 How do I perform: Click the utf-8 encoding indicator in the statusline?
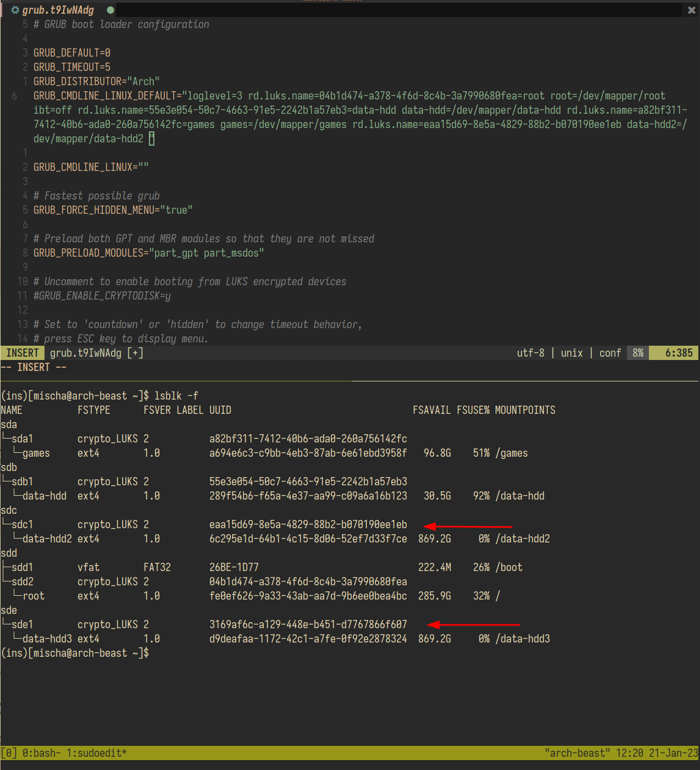[x=530, y=352]
